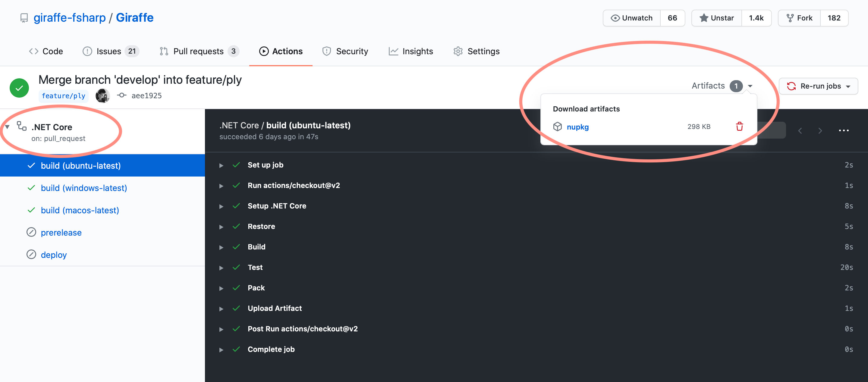Click the fork icon on the Fork button
This screenshot has height=382, width=868.
[x=790, y=18]
